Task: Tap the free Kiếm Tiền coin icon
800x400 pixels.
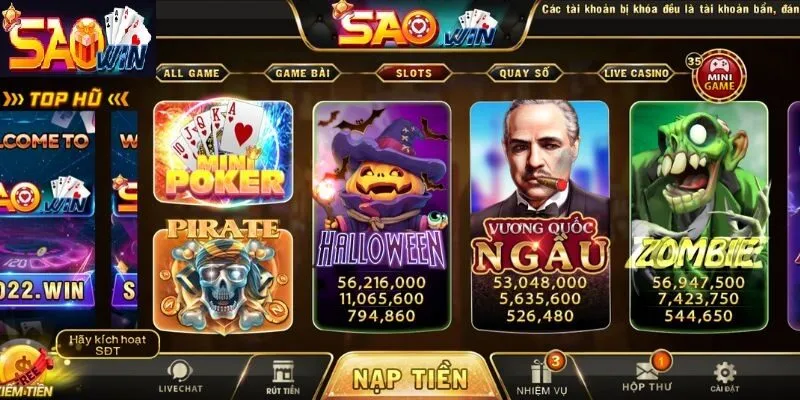Action: [x=26, y=369]
